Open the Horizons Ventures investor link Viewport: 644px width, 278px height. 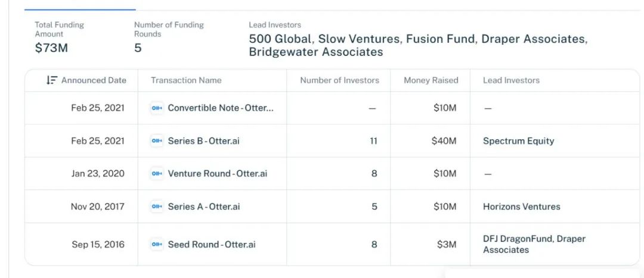[x=521, y=207]
